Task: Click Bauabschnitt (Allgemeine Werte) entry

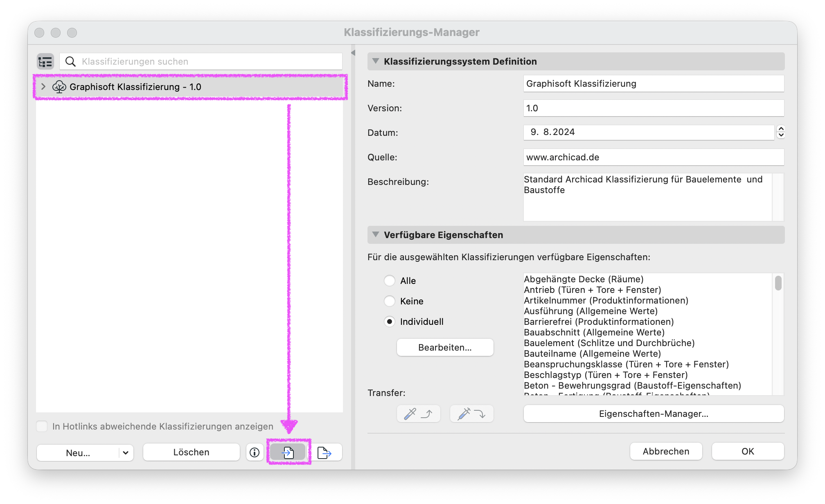Action: click(594, 332)
